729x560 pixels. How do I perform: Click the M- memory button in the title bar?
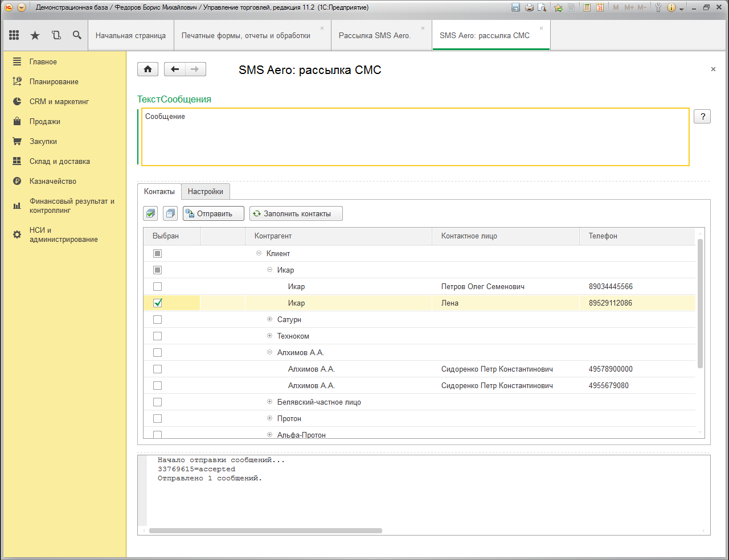tap(642, 7)
